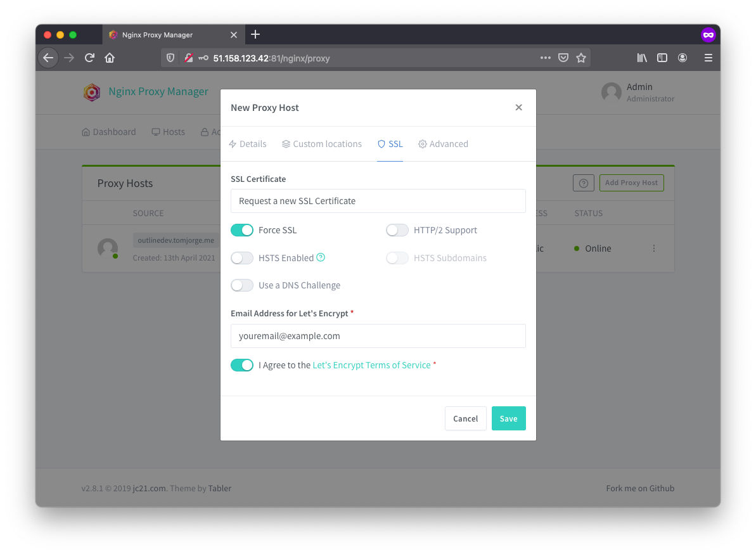Open the Fork me on Github link
The height and width of the screenshot is (554, 756).
coord(640,489)
